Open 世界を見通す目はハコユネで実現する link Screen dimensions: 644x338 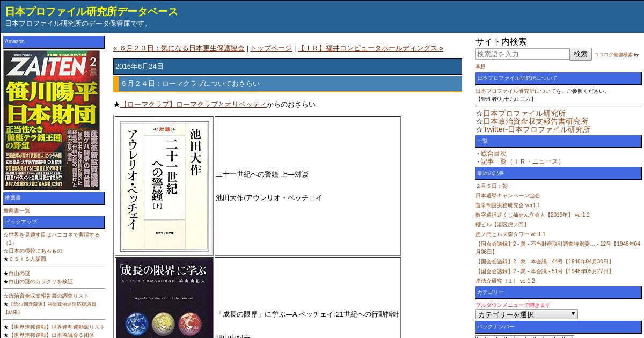(52, 239)
